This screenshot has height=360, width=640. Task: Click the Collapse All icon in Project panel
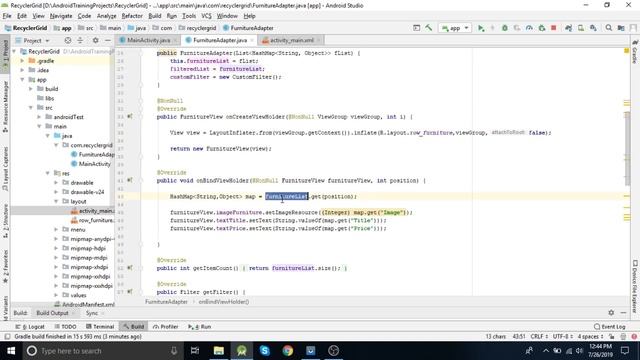(x=80, y=40)
